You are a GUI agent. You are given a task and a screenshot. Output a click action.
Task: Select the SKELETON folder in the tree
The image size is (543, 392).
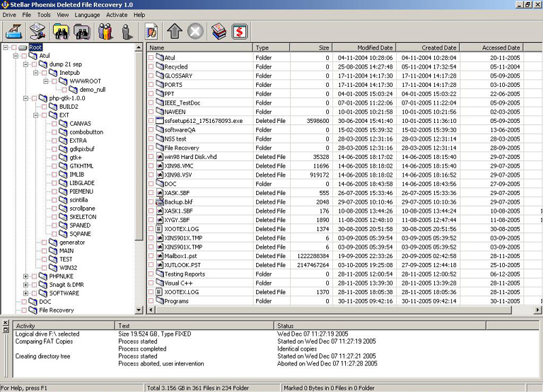tap(83, 217)
